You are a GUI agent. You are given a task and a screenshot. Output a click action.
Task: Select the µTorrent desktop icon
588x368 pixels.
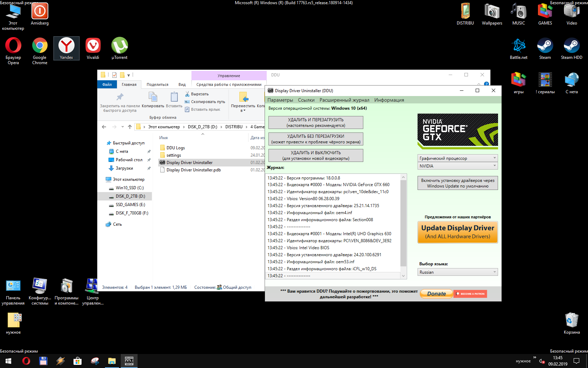[x=120, y=48]
